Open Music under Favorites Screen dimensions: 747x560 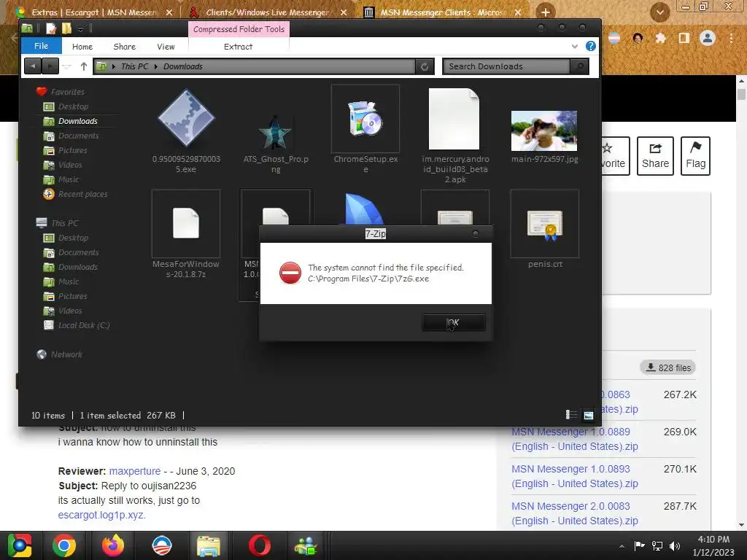pyautogui.click(x=69, y=179)
